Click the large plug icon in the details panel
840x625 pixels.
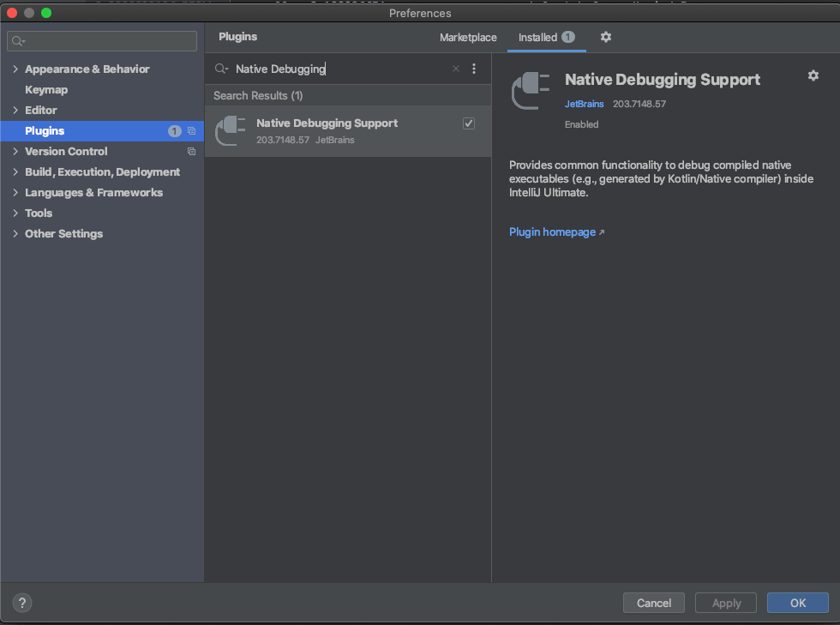(531, 91)
